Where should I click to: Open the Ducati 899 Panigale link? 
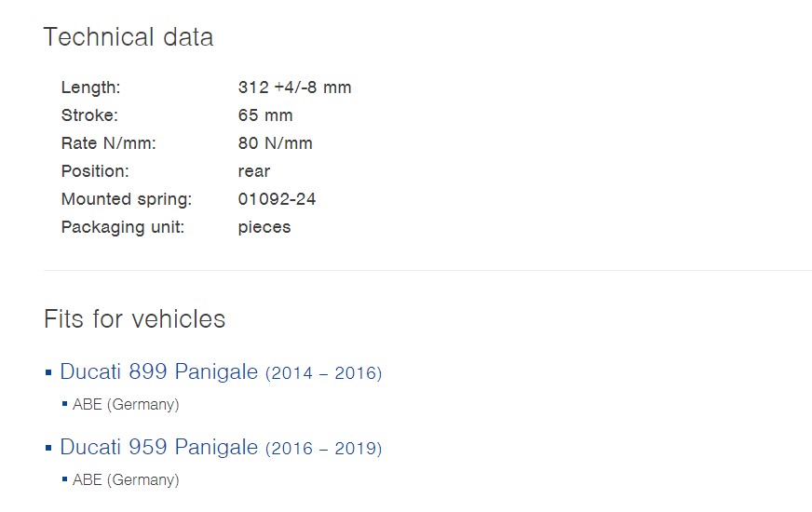tap(158, 372)
